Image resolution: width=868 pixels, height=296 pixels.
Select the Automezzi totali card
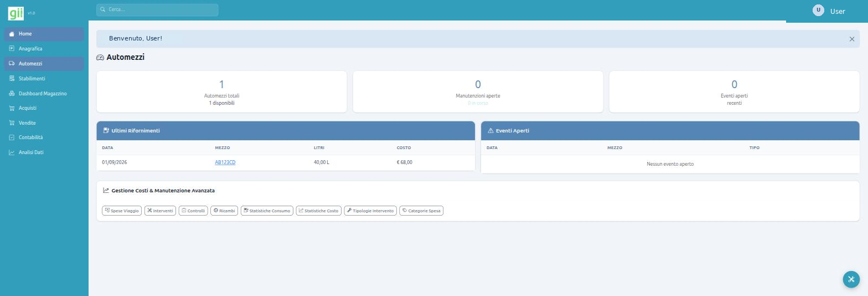(x=221, y=91)
